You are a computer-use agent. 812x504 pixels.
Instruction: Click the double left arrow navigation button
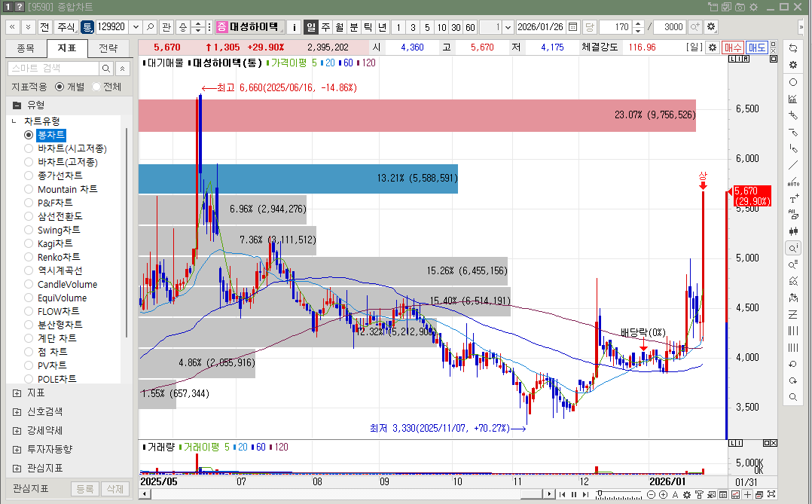click(x=12, y=27)
